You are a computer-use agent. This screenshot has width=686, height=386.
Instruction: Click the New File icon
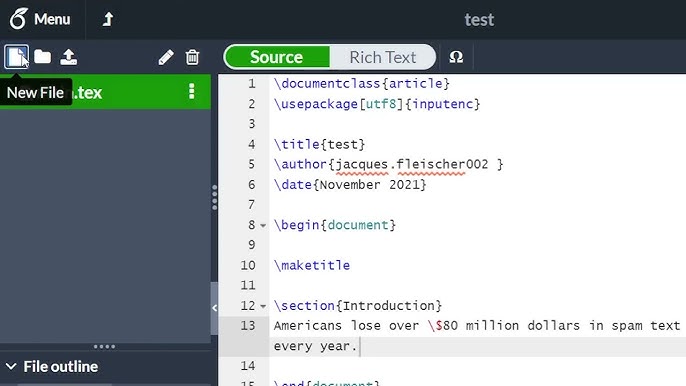(x=17, y=57)
